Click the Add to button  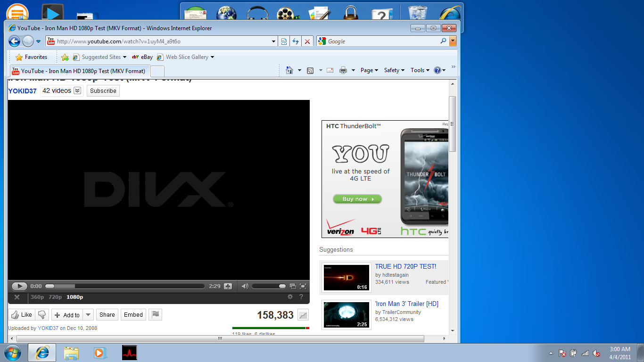67,315
